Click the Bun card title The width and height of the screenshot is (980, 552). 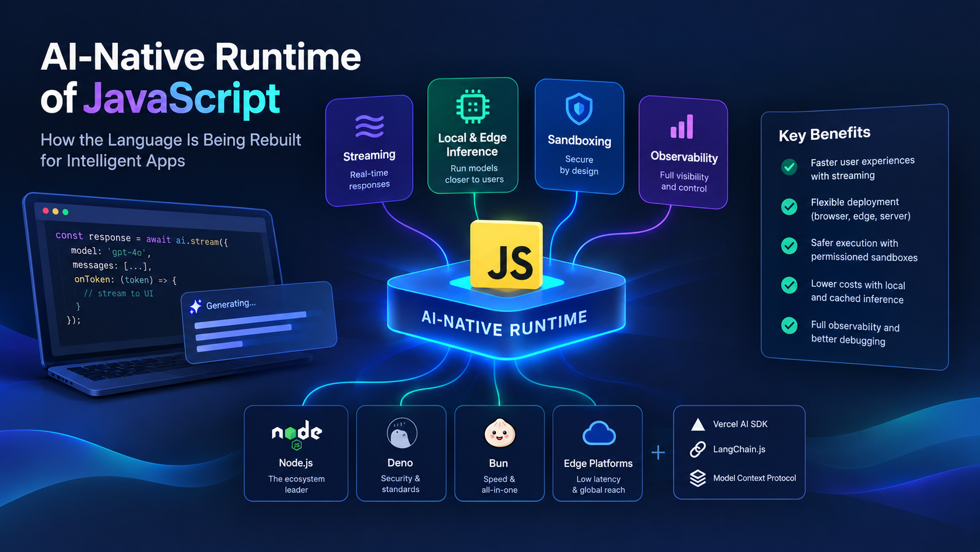click(x=499, y=463)
